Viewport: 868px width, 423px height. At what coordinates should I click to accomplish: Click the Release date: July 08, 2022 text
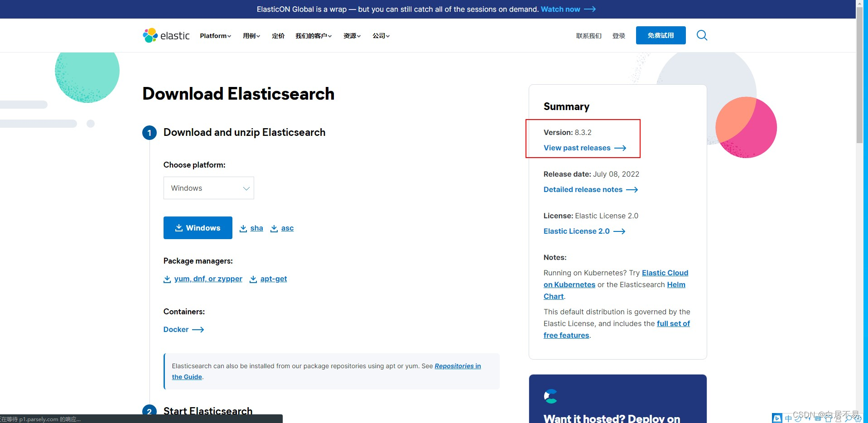coord(592,174)
